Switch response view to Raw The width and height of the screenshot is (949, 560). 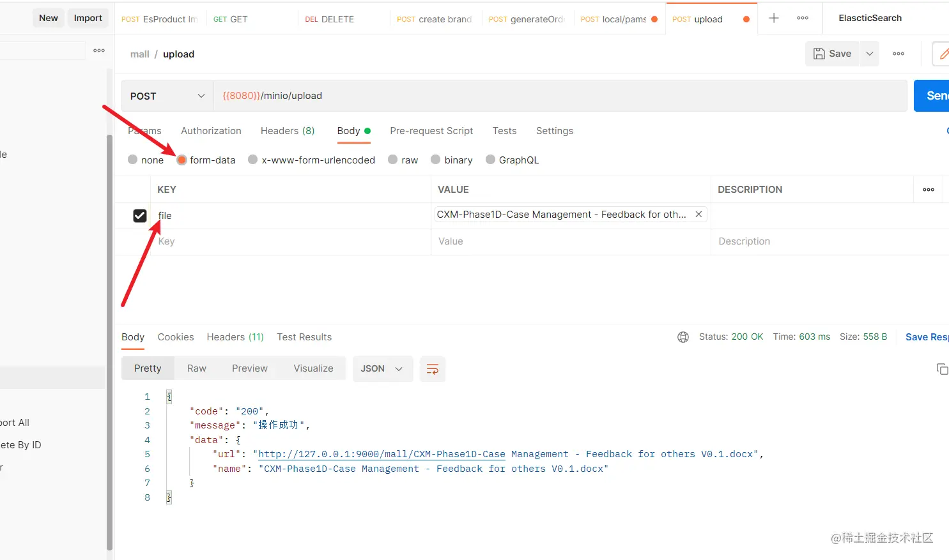[197, 368]
